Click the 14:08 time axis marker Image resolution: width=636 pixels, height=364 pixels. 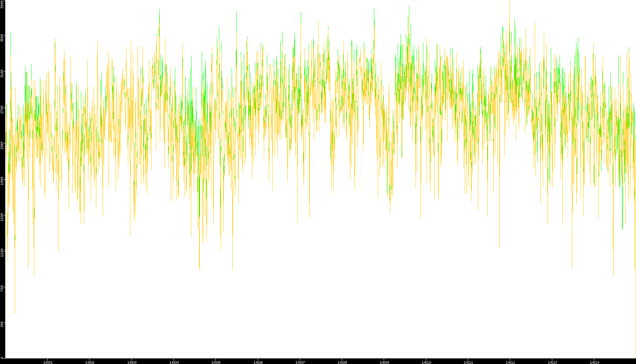click(x=342, y=362)
